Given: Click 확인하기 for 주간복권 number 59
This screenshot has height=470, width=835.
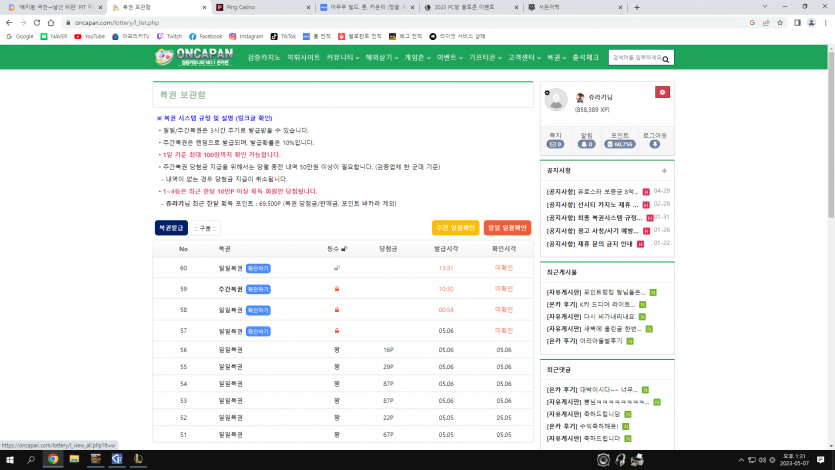Looking at the screenshot, I should point(258,290).
